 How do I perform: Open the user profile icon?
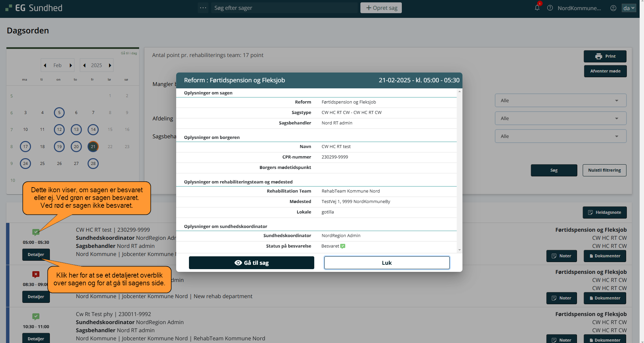[613, 8]
